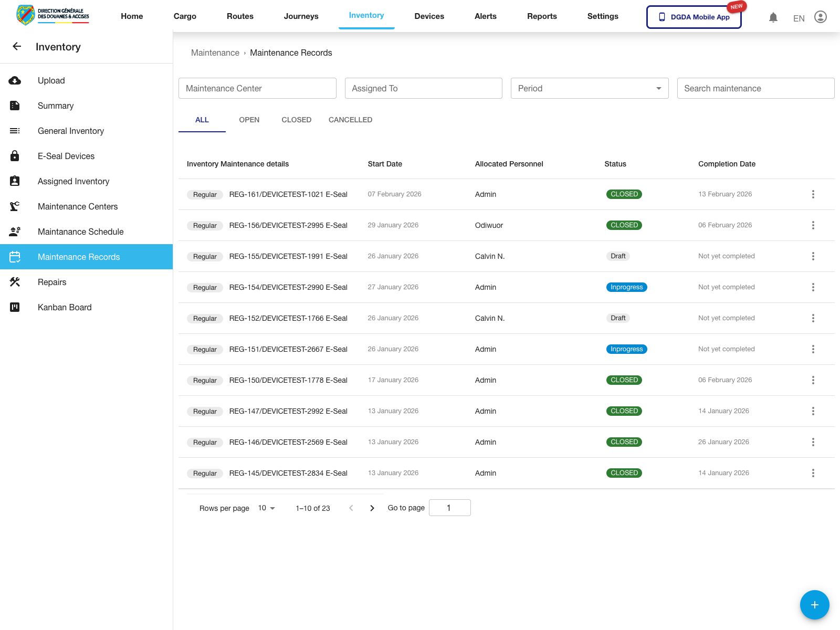This screenshot has width=840, height=630.
Task: Go to next page of records
Action: pyautogui.click(x=372, y=508)
